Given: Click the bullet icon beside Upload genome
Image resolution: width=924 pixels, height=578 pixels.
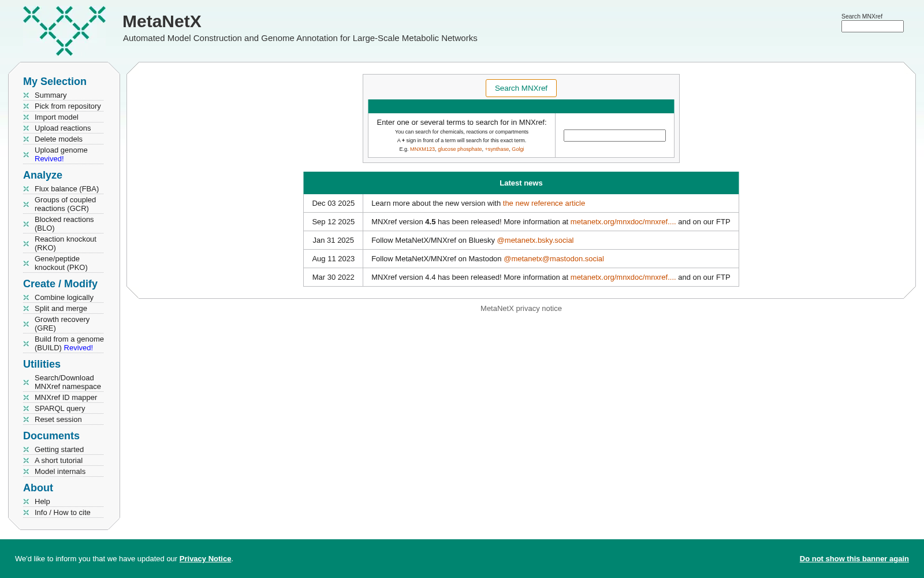Looking at the screenshot, I should [x=26, y=154].
